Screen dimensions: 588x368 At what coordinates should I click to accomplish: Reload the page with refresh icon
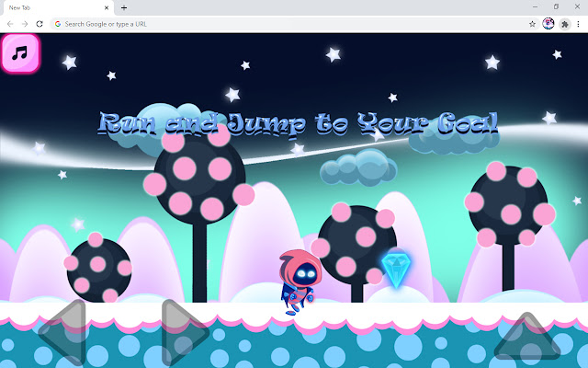[40, 24]
